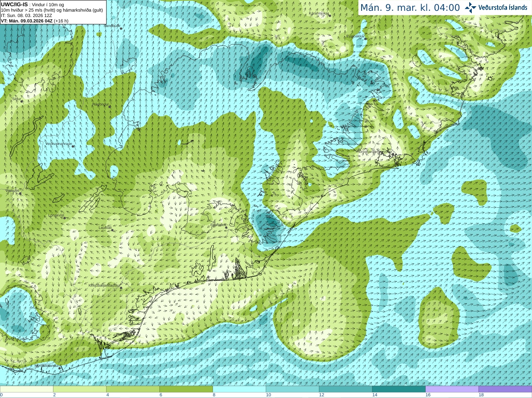
Task: Click the Veiðivatnahraun station label
Action: tap(59, 144)
